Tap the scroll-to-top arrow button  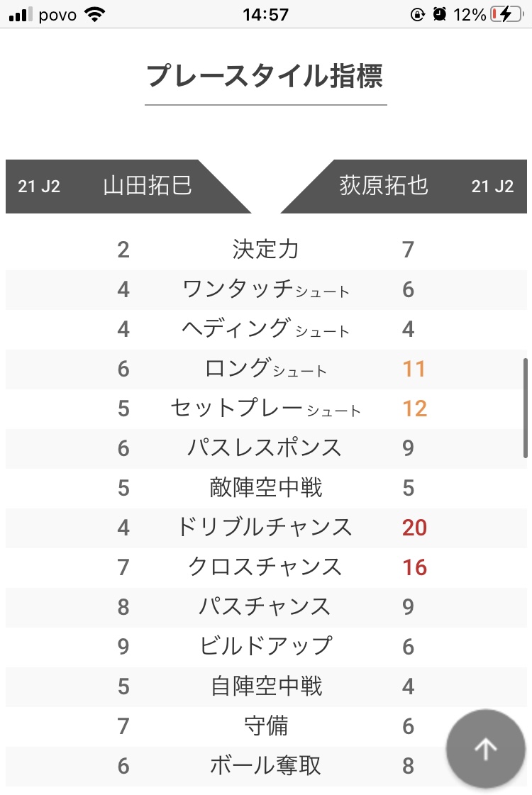[486, 749]
